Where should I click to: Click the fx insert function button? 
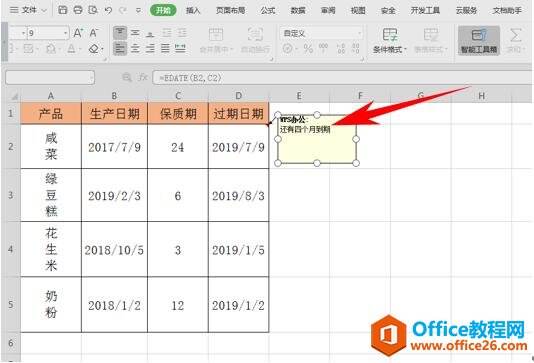[x=143, y=78]
